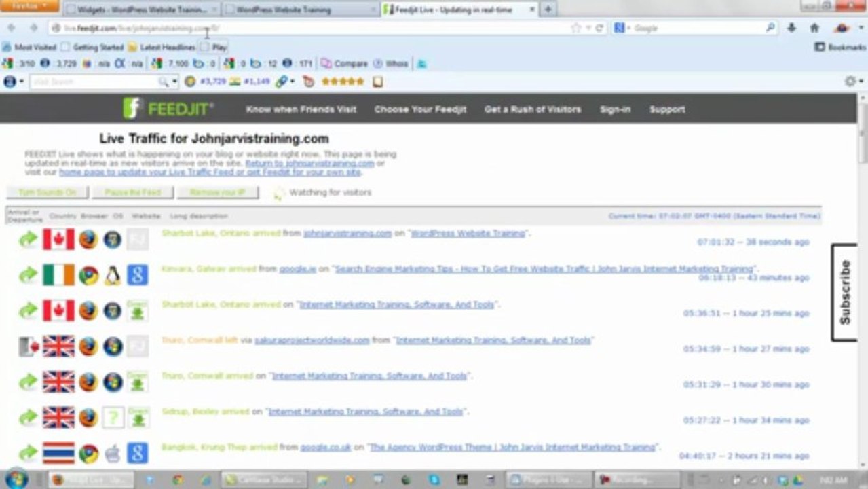Click the Firefox icon in the first Sharbot Lake row
The height and width of the screenshot is (489, 868).
point(88,239)
